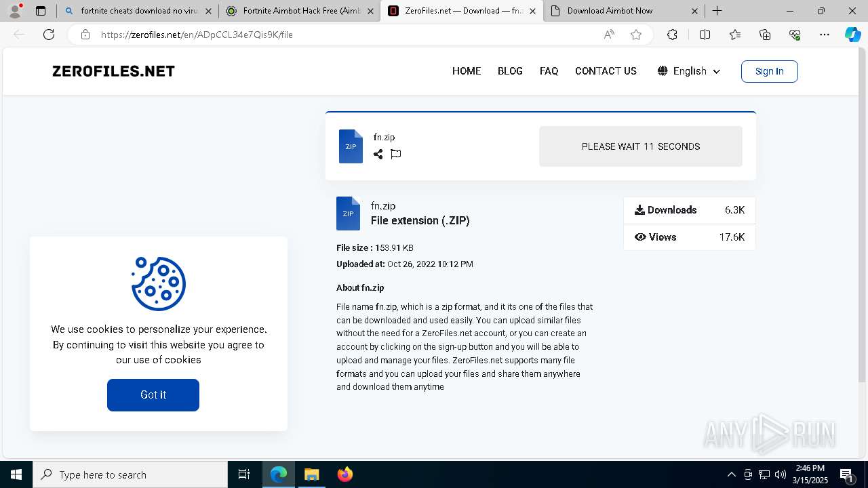Screen dimensions: 868x488
Task: Open File Explorer from taskbar
Action: point(311,474)
